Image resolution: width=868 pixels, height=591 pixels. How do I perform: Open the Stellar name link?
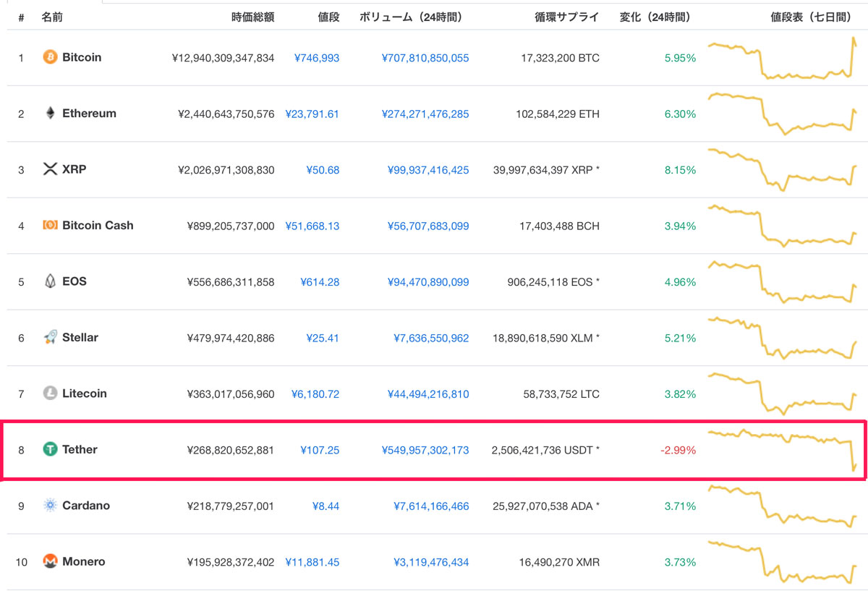click(80, 337)
